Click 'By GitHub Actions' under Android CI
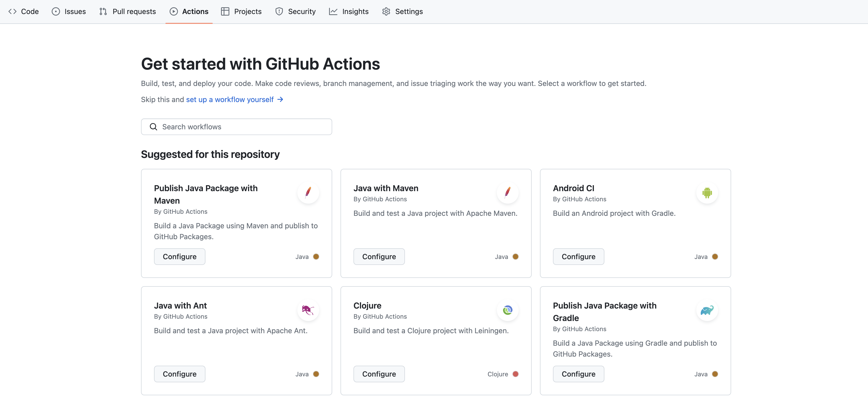Screen dimensions: 868x401 (x=579, y=199)
